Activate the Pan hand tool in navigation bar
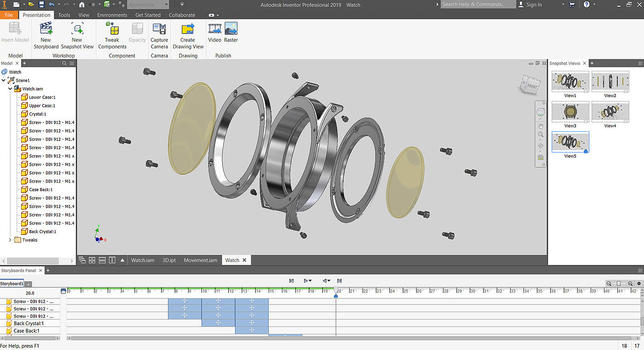 pos(540,126)
